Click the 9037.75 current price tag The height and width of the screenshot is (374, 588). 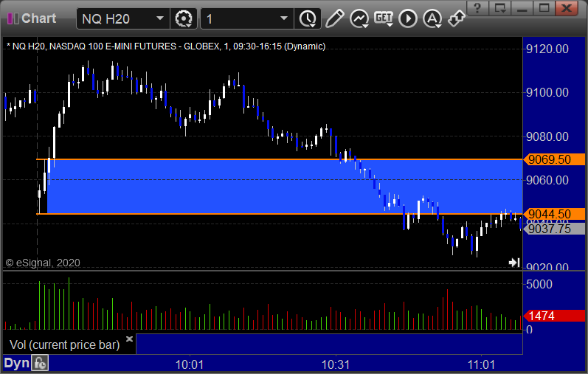click(x=554, y=229)
